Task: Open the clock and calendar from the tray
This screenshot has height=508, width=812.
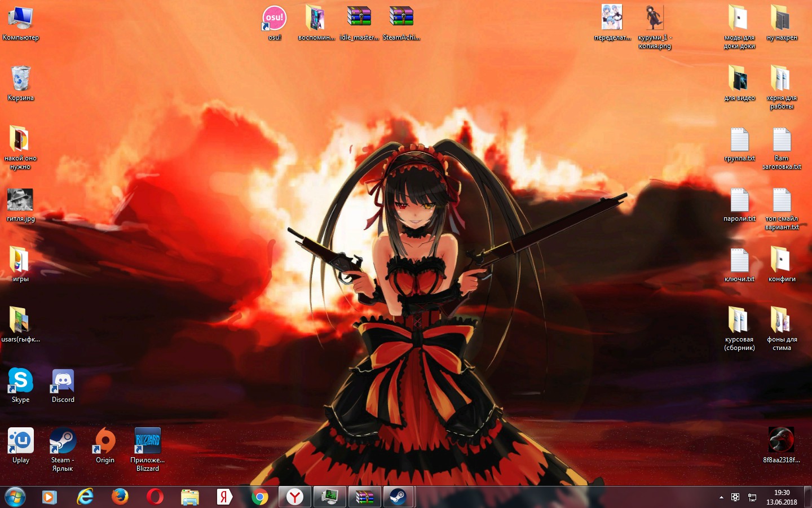Action: pyautogui.click(x=783, y=497)
